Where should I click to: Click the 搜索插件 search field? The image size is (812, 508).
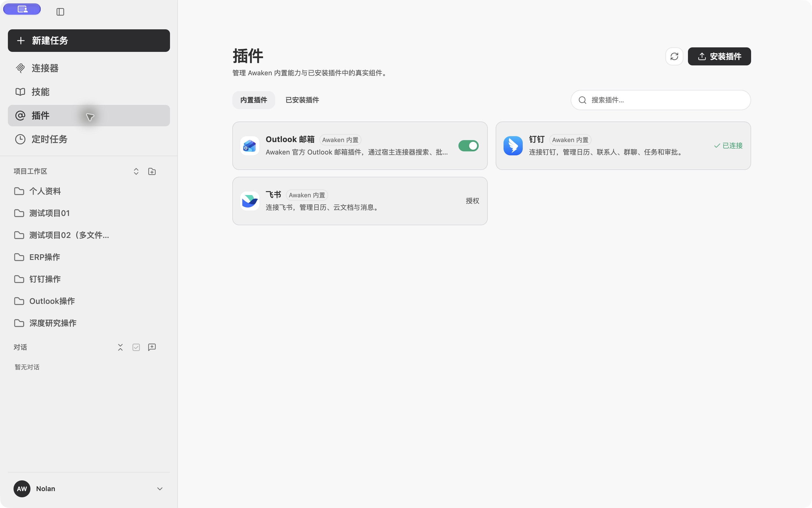point(661,100)
